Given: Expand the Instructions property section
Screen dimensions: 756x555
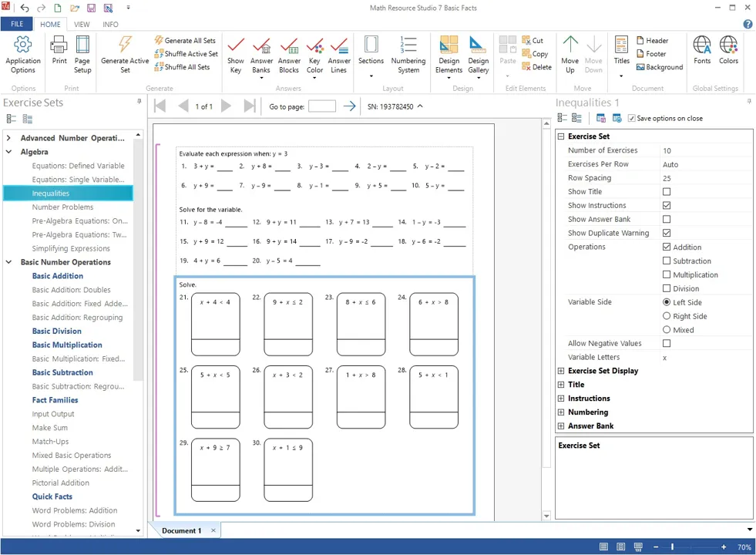Looking at the screenshot, I should pyautogui.click(x=561, y=399).
